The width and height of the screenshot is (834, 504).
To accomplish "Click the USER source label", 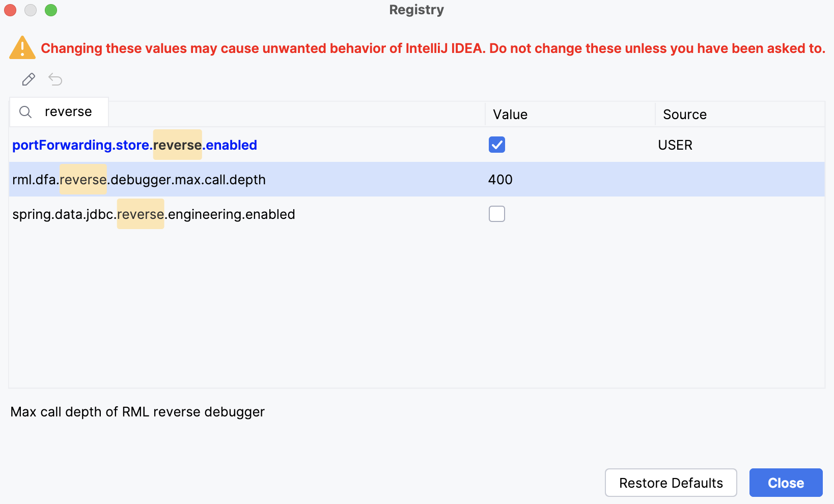I will (x=675, y=145).
